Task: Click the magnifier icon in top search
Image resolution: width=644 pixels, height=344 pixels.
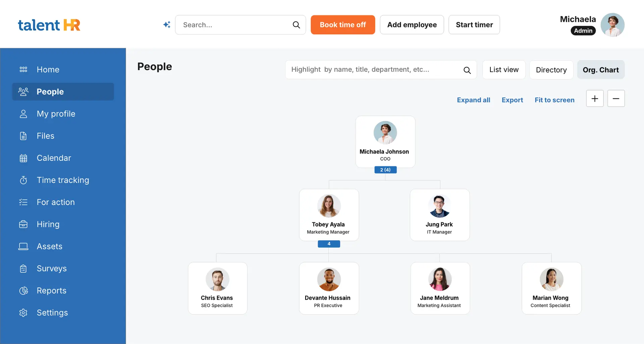Action: (296, 25)
